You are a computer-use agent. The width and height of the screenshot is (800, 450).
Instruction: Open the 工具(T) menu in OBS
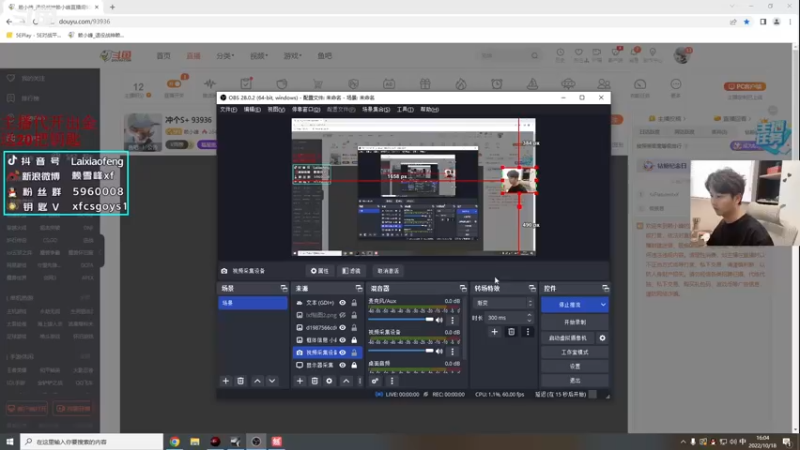[405, 110]
